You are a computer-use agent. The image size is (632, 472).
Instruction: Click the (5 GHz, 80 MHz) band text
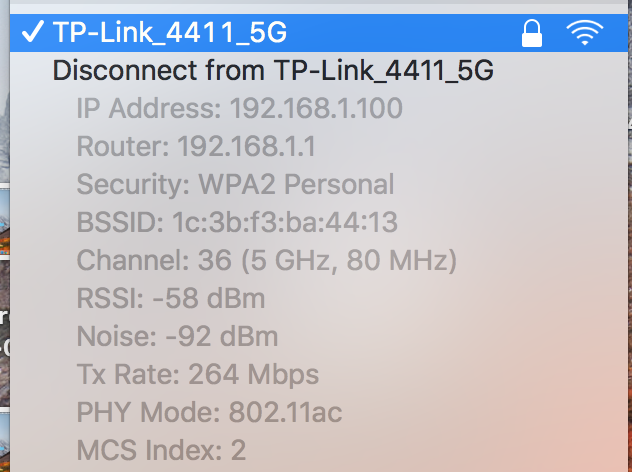point(349,260)
